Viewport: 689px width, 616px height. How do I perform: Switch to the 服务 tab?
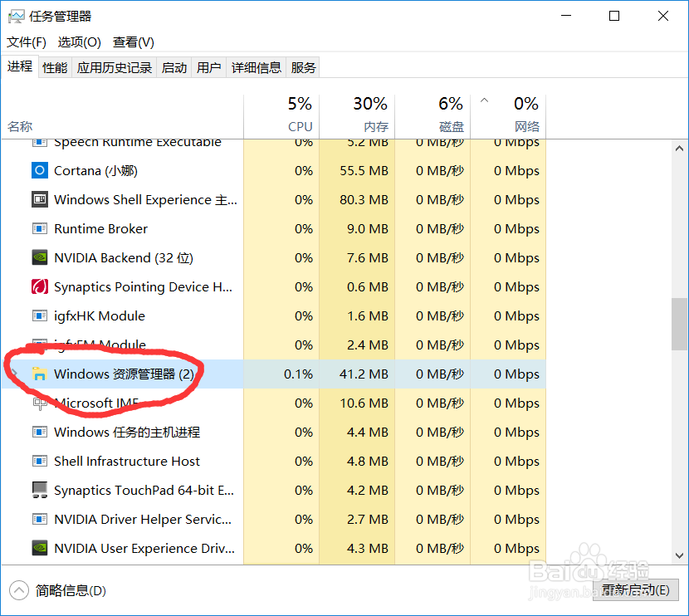tap(303, 68)
